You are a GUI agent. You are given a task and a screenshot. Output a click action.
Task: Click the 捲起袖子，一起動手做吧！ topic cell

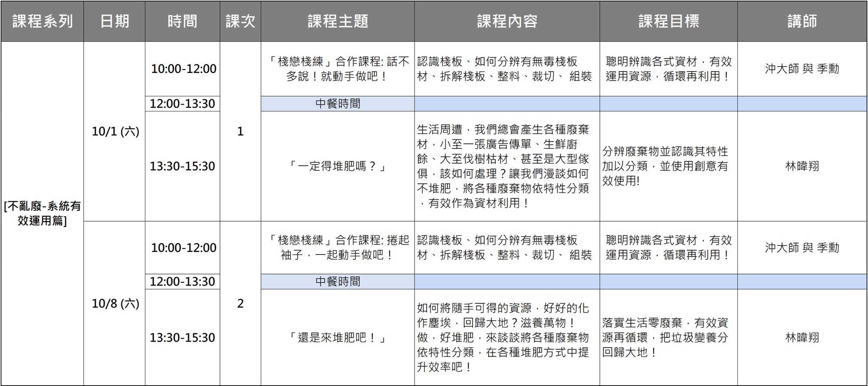pos(338,248)
